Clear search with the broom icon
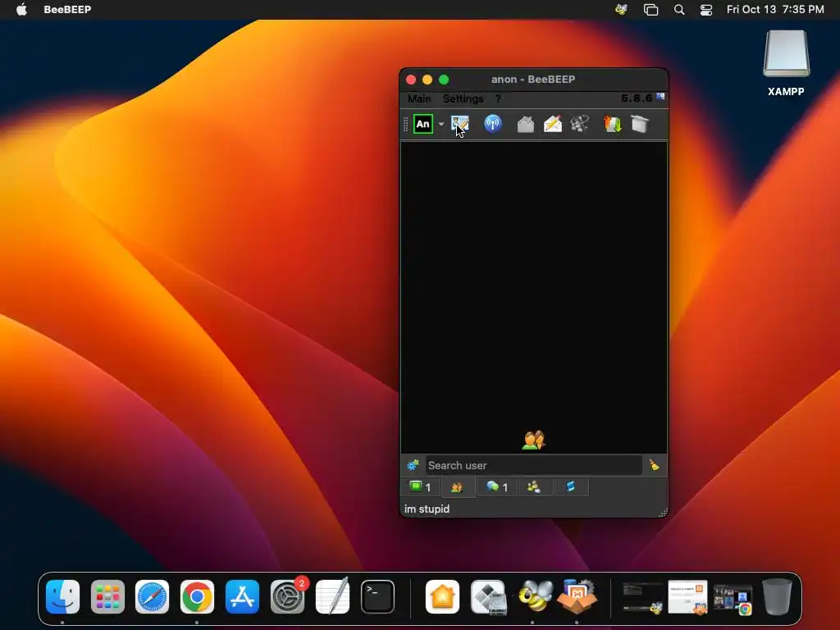Viewport: 840px width, 630px height. pyautogui.click(x=654, y=465)
